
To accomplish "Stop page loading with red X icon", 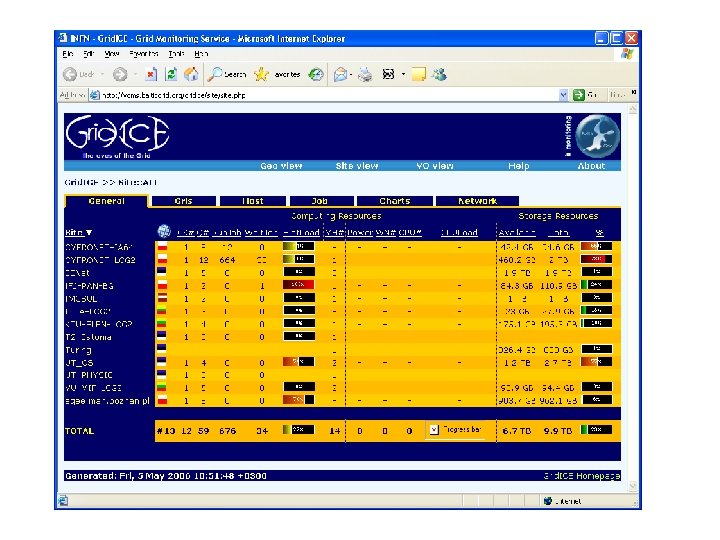I will (151, 74).
